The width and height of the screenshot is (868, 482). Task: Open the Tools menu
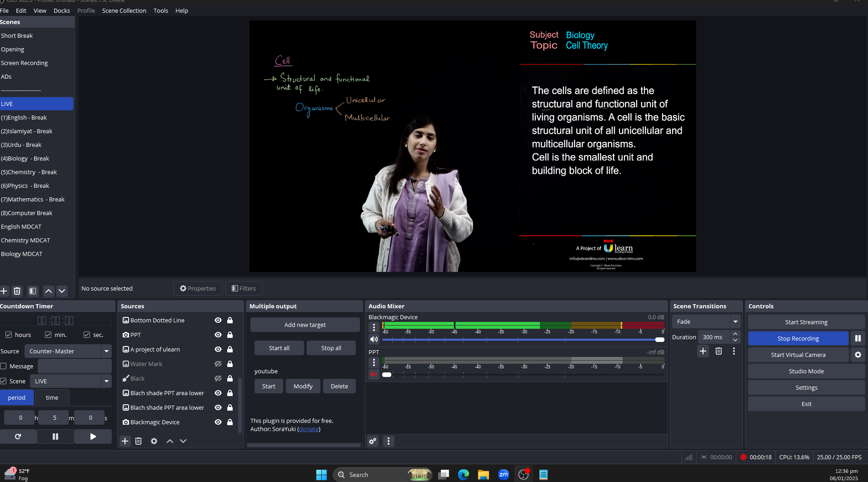[x=161, y=10]
